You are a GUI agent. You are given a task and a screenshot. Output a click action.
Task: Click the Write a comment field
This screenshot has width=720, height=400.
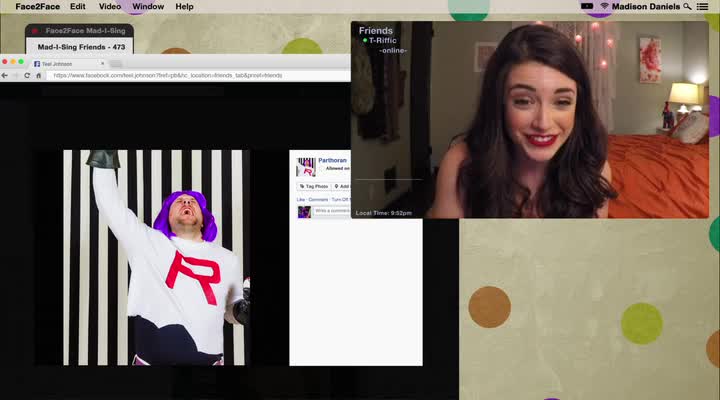click(332, 212)
